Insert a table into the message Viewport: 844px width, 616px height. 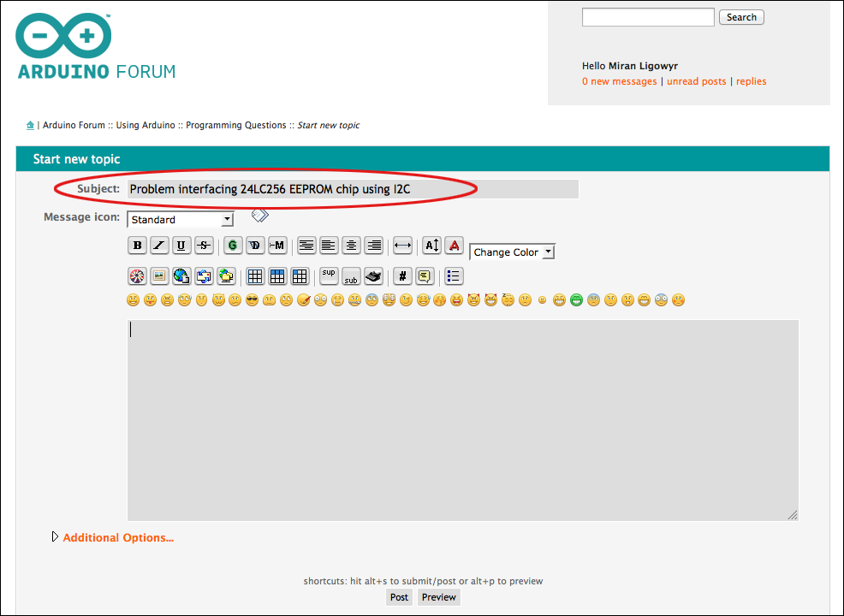[x=254, y=276]
